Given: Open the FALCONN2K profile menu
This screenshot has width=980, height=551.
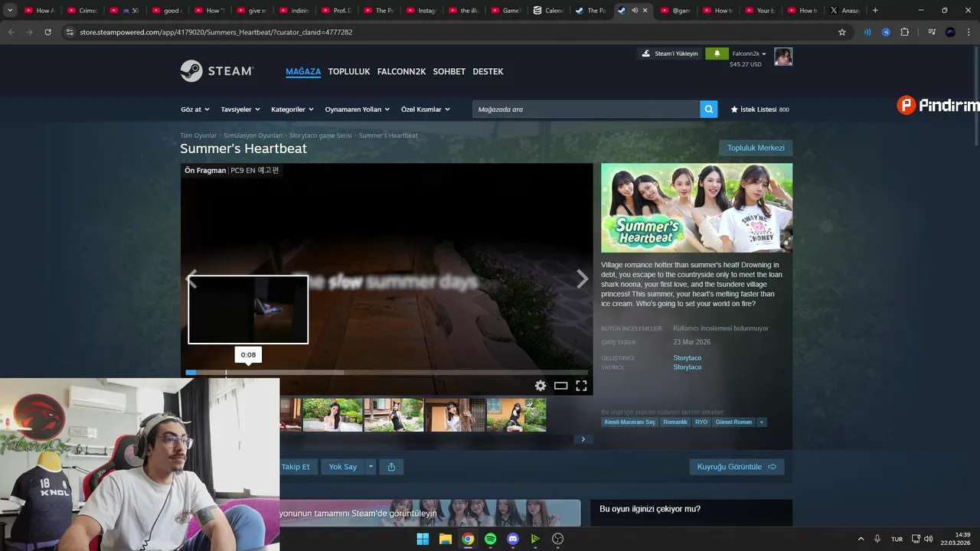Looking at the screenshot, I should [x=401, y=71].
